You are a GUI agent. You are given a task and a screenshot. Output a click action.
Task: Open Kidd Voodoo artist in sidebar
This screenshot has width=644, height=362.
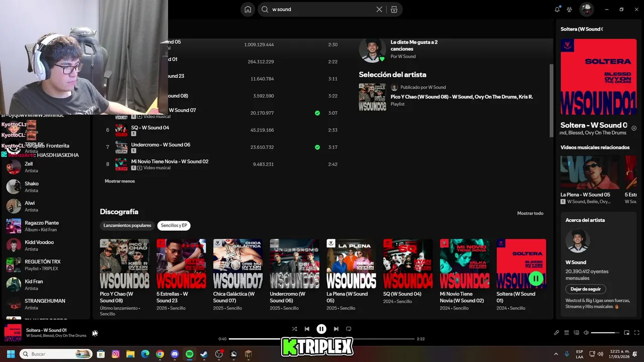click(x=45, y=245)
